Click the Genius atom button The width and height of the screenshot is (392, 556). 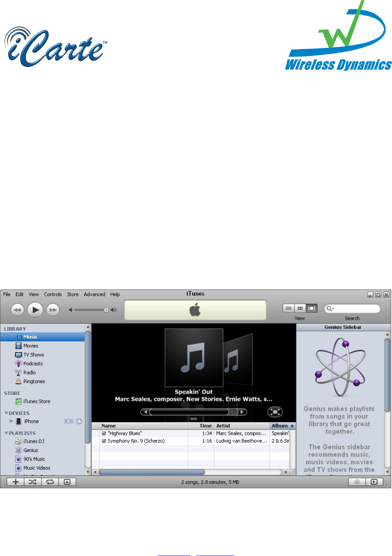[x=357, y=482]
